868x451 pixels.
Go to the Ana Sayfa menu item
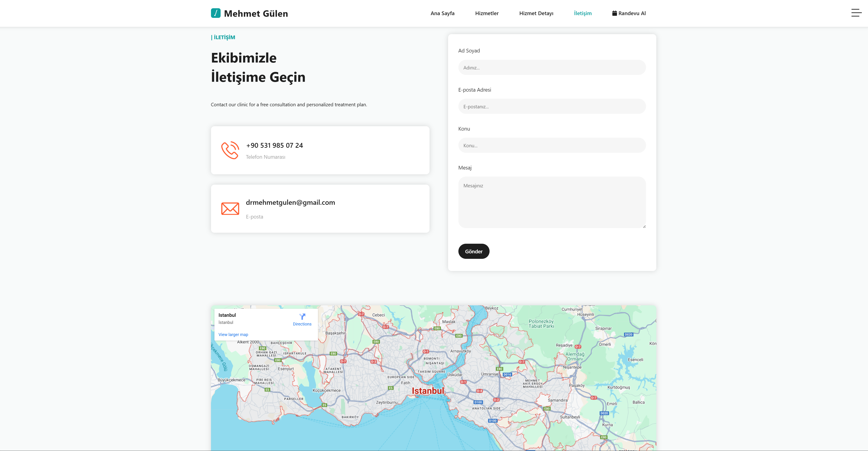pyautogui.click(x=442, y=13)
